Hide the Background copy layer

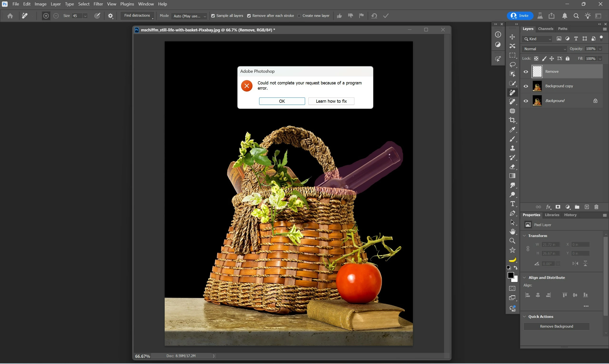tap(525, 86)
